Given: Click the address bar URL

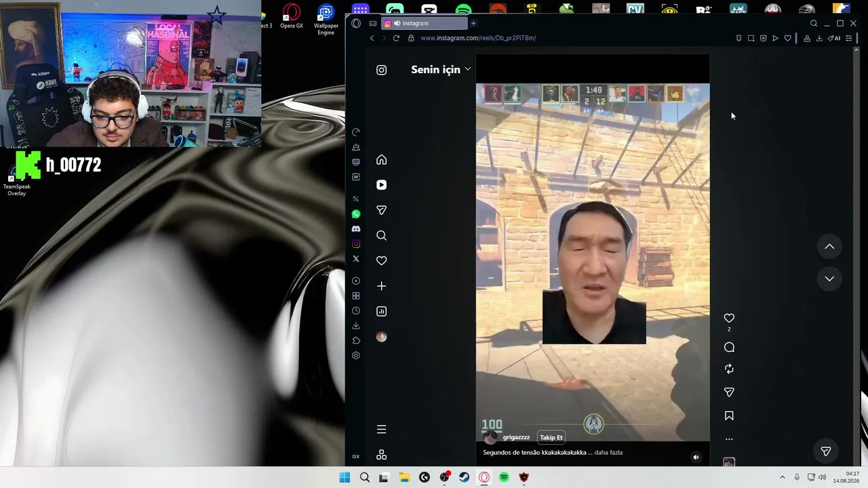Looking at the screenshot, I should click(478, 38).
